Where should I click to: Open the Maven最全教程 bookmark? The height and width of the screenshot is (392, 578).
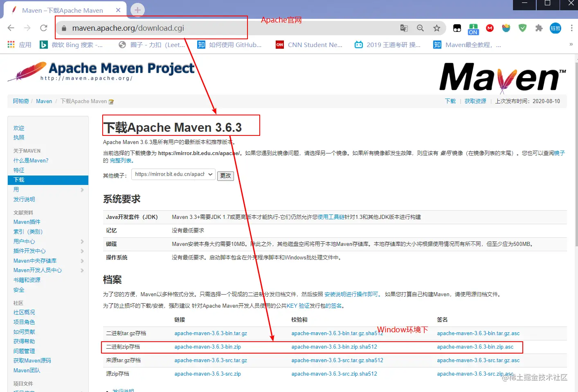pyautogui.click(x=467, y=45)
